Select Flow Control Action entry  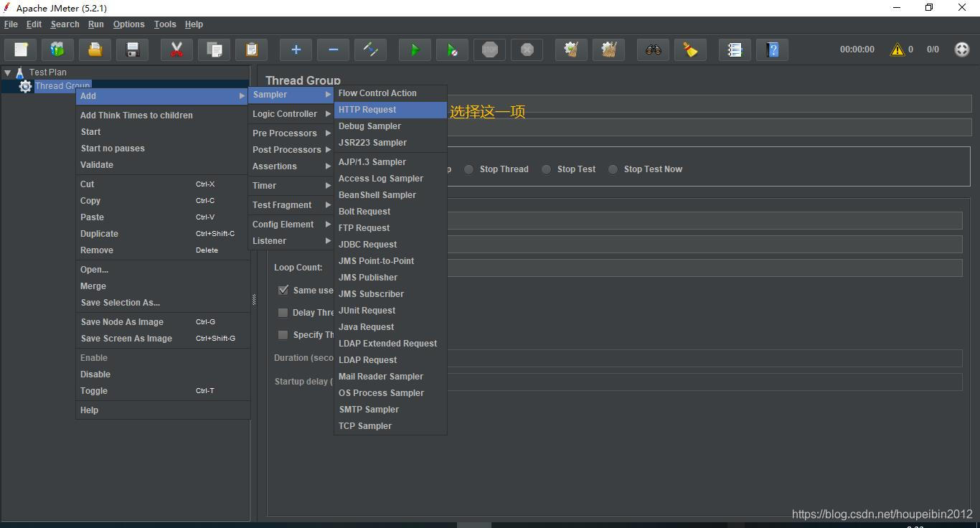(390, 93)
